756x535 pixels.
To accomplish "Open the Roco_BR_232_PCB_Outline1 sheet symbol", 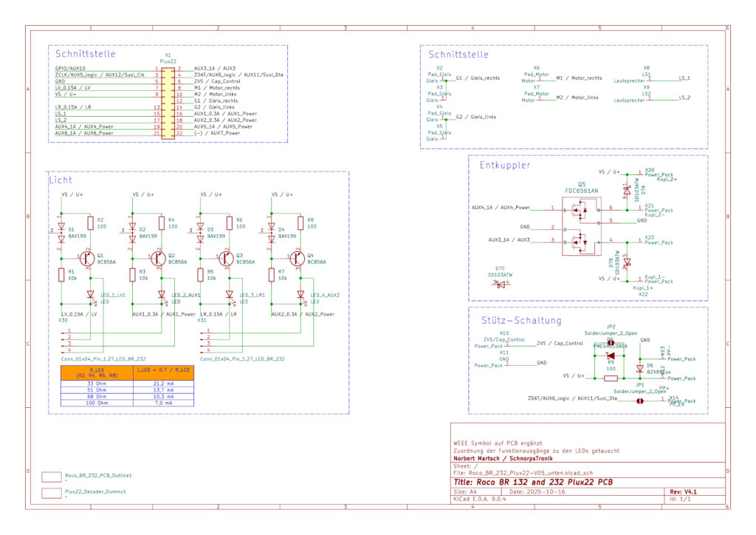I will click(x=50, y=477).
